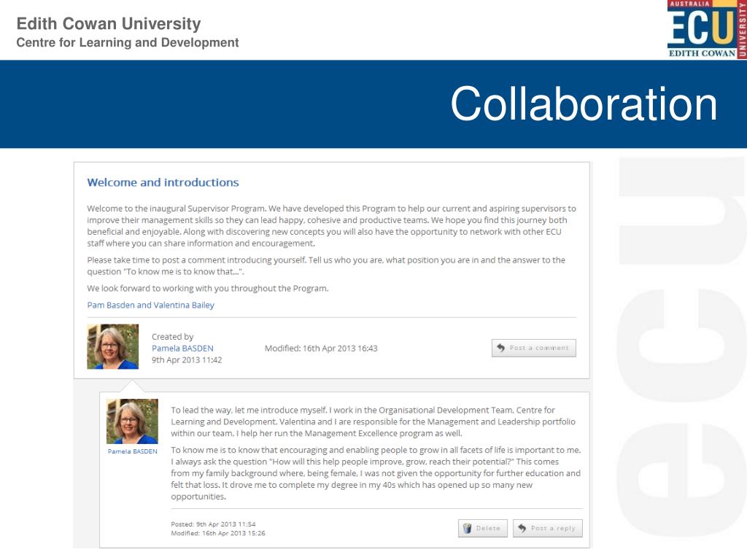747x560 pixels.
Task: Click the reply arrow icon on Post a comment
Action: [x=500, y=348]
